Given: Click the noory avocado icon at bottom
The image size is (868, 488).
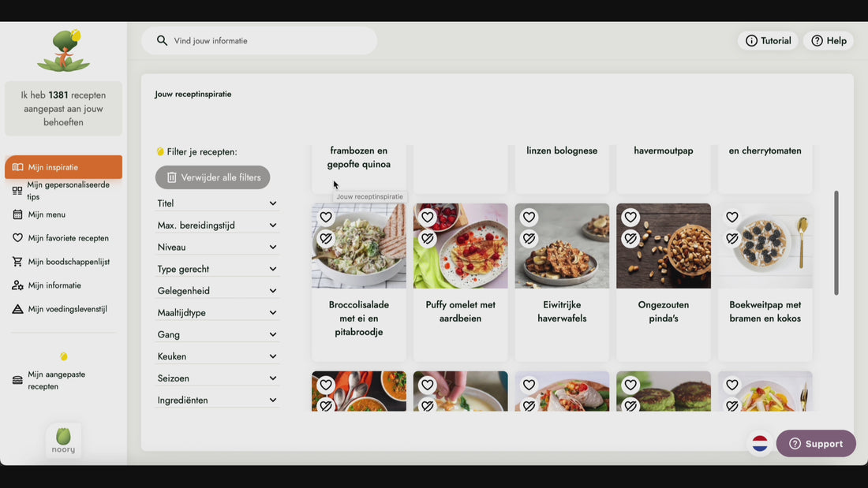Looking at the screenshot, I should coord(64,441).
